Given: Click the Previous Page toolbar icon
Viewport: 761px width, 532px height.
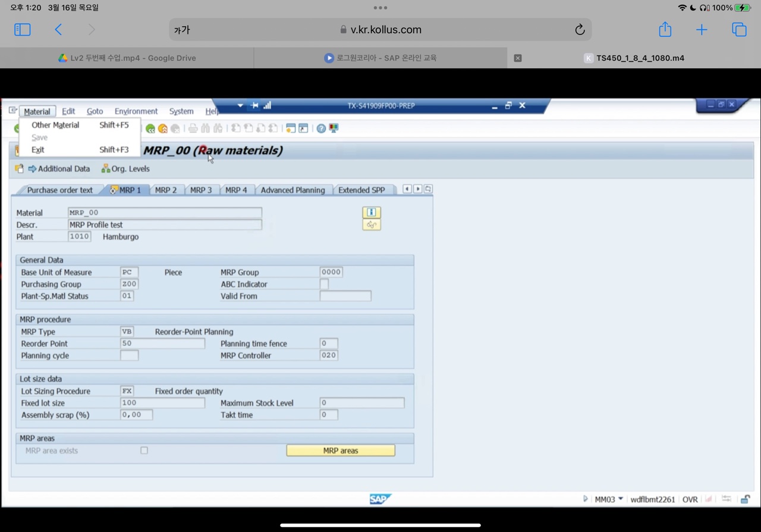Looking at the screenshot, I should pos(249,128).
